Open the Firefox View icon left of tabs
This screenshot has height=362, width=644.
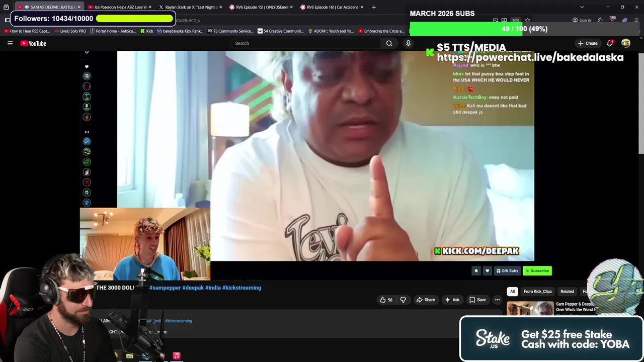[x=6, y=7]
